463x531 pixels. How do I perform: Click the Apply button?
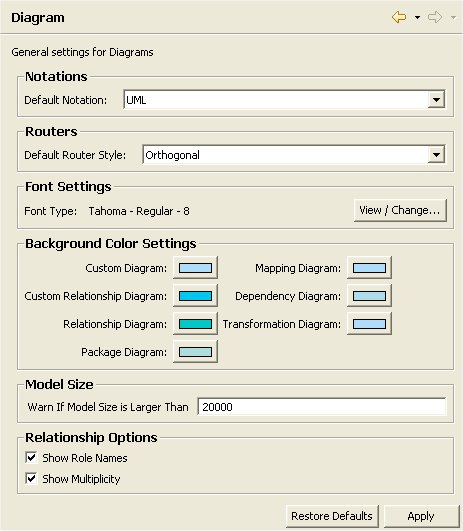pyautogui.click(x=421, y=516)
